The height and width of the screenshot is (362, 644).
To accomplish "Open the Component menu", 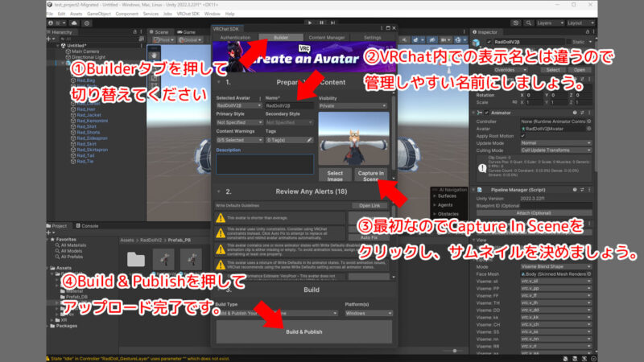I will (126, 14).
